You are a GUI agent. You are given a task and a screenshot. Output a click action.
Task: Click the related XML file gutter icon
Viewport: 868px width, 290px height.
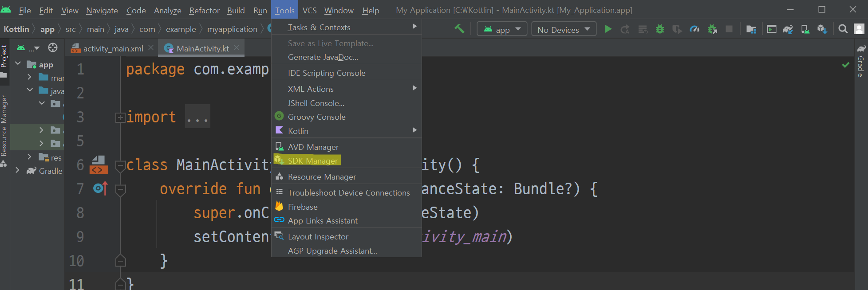(99, 165)
